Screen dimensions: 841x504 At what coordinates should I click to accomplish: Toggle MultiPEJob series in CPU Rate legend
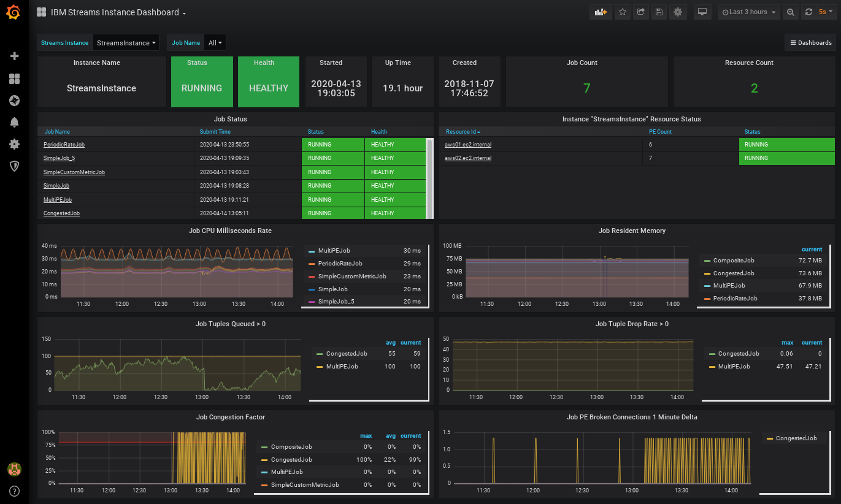[x=333, y=251]
